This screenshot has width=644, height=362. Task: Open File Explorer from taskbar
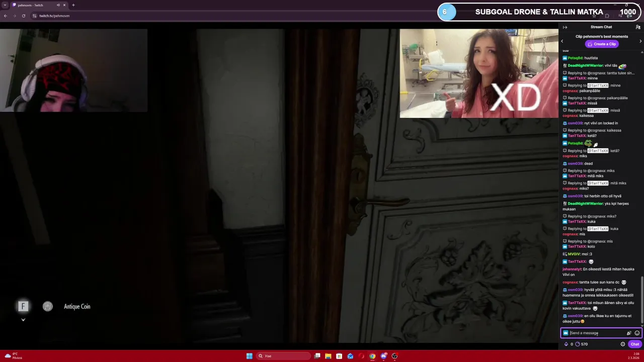tap(328, 356)
